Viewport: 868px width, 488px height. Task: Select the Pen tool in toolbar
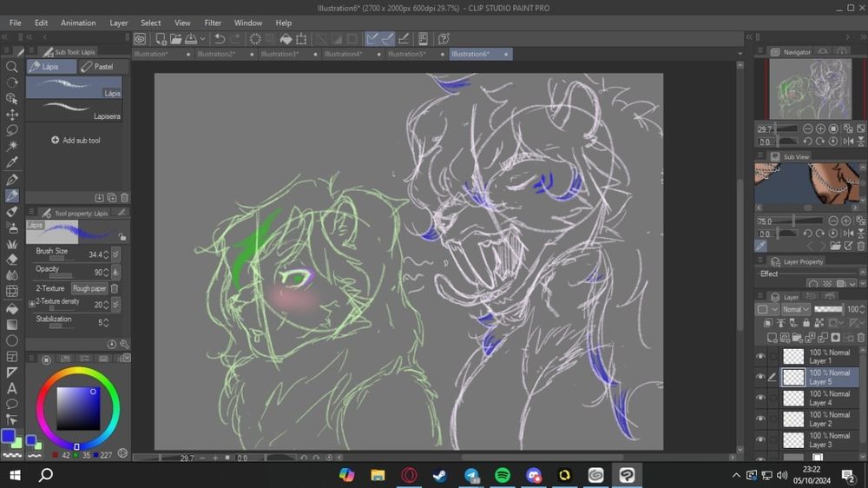[11, 180]
